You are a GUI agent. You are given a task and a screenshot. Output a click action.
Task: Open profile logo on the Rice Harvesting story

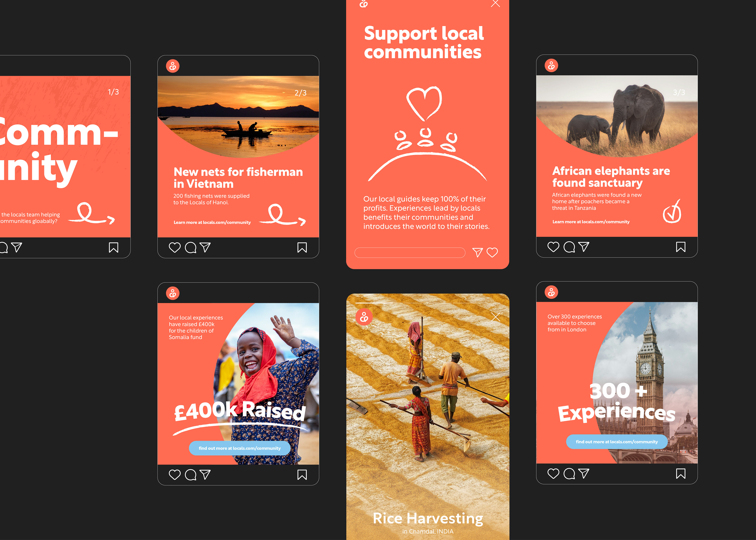(364, 317)
